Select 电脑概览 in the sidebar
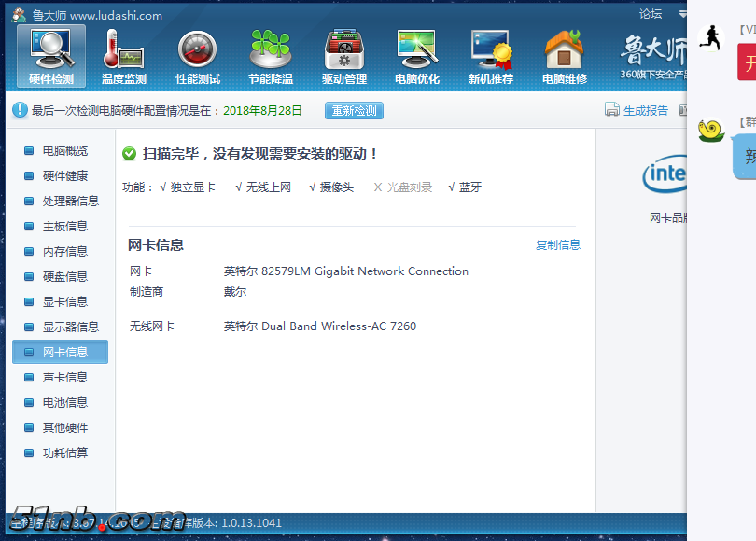756x541 pixels. [64, 150]
